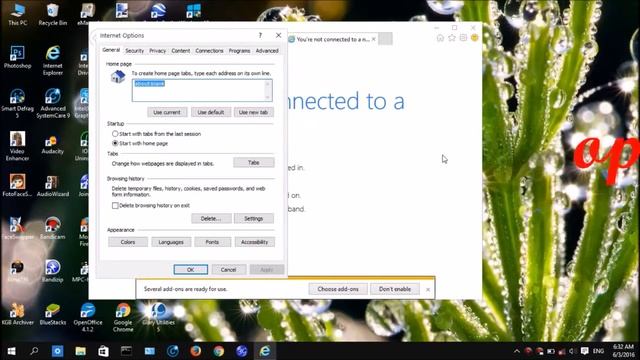The image size is (640, 360).
Task: Confirm with the OK button
Action: pyautogui.click(x=191, y=270)
